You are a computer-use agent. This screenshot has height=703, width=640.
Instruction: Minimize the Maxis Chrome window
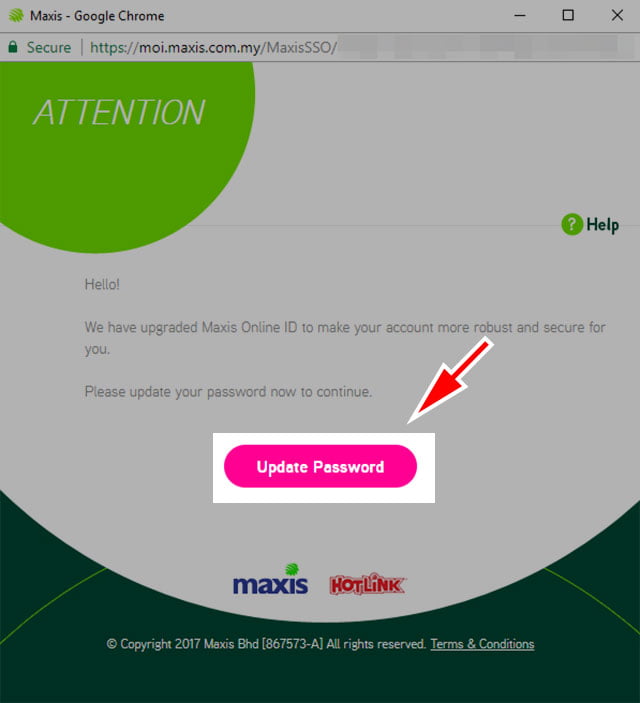point(520,15)
